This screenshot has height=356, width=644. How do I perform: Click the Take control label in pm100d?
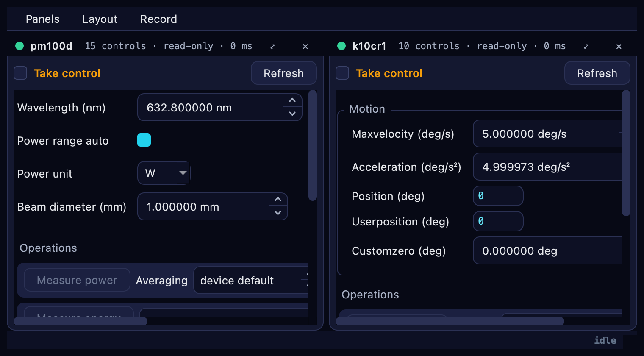(x=67, y=73)
